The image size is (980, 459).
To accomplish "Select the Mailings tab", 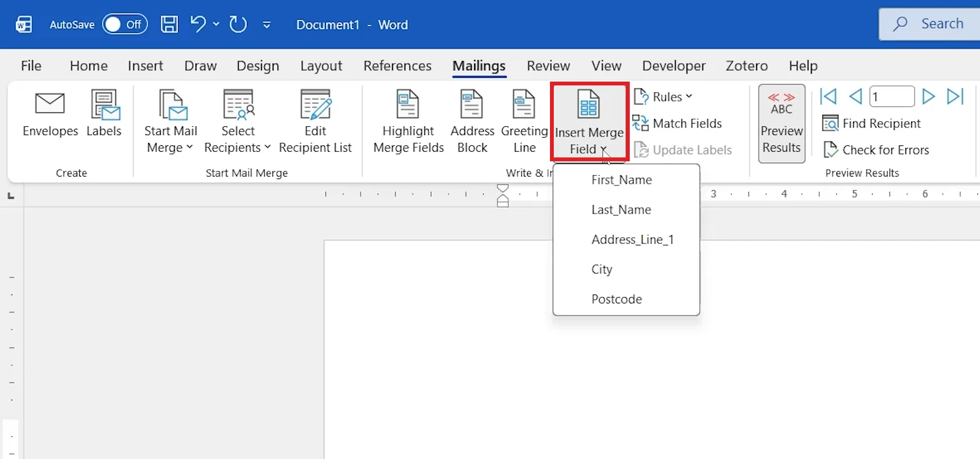I will pos(479,66).
